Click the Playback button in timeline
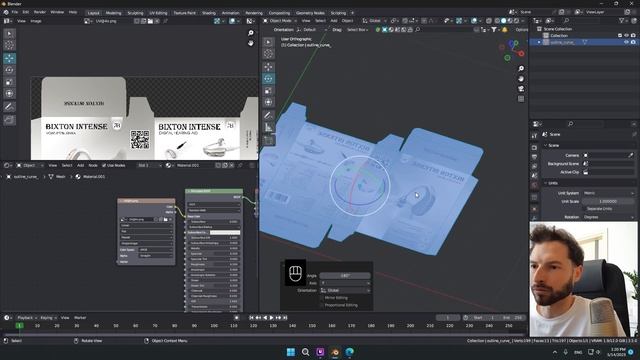The width and height of the screenshot is (640, 360). click(x=27, y=318)
